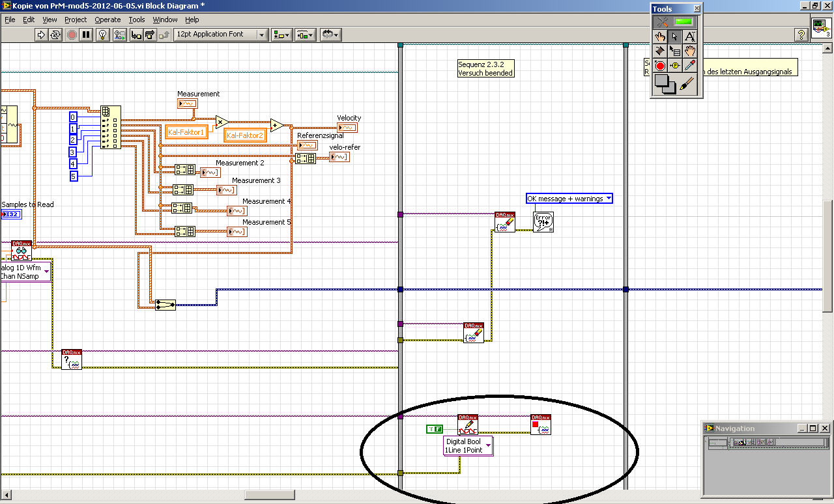
Task: Click the foreground/background color swatch in Tools
Action: click(x=666, y=84)
